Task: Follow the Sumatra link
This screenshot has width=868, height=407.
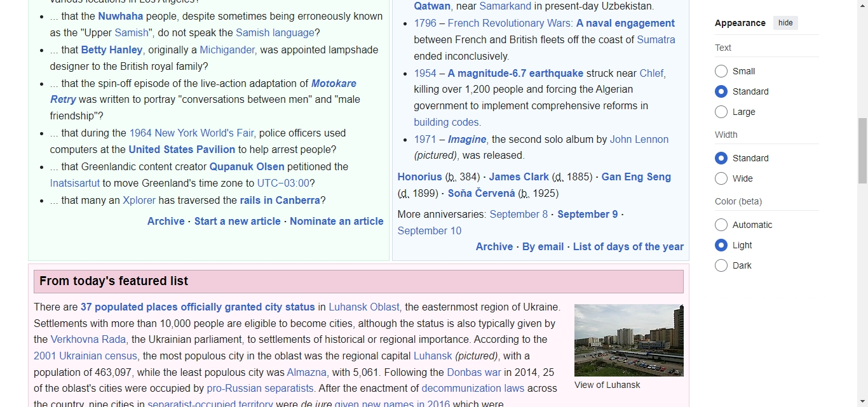Action: 656,39
